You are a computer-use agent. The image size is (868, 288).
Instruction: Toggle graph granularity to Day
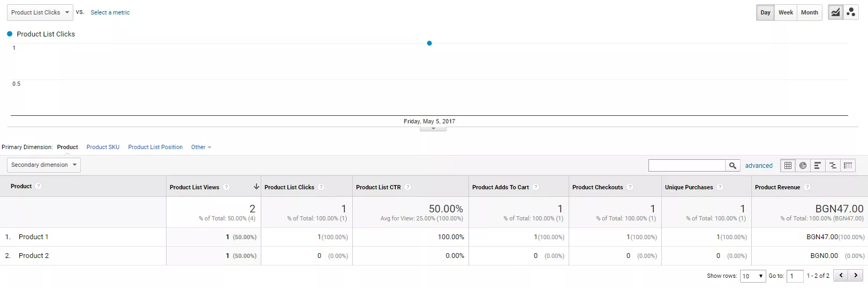click(765, 12)
